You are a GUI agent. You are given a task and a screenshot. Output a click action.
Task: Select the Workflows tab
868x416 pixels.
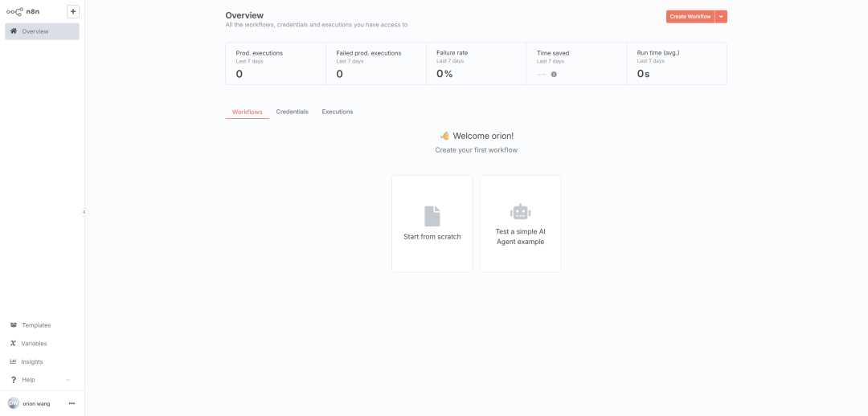[x=247, y=112]
